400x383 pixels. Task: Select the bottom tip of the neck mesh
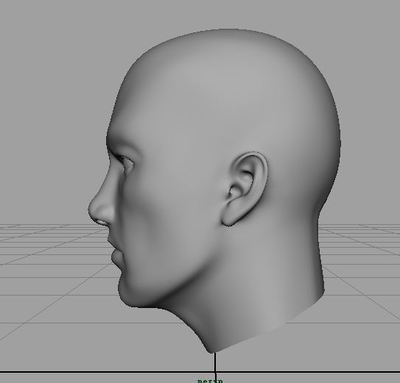212,349
